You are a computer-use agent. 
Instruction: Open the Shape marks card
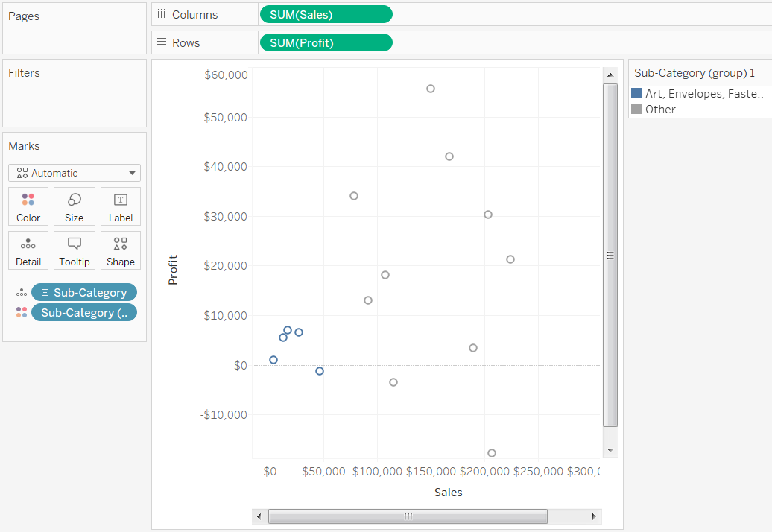coord(121,250)
